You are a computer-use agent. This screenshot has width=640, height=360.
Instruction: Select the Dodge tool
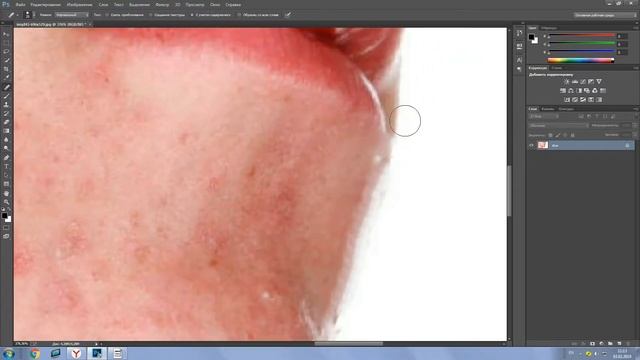[6, 149]
